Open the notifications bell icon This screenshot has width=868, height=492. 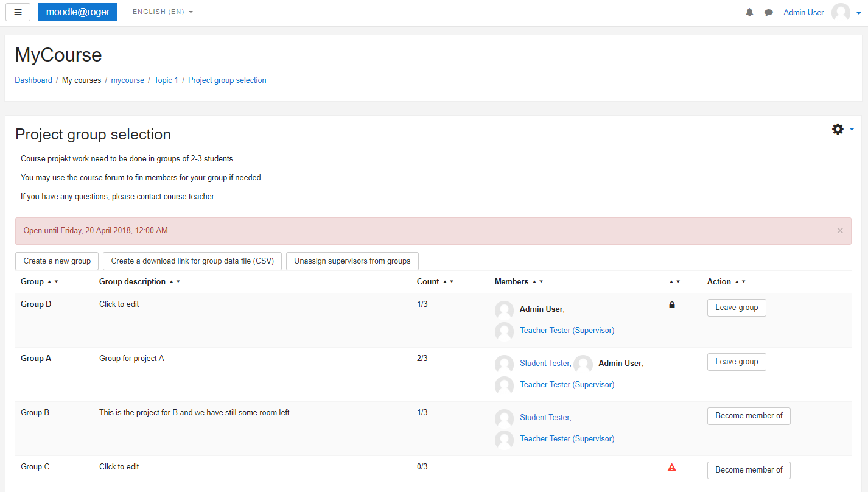[x=749, y=13]
